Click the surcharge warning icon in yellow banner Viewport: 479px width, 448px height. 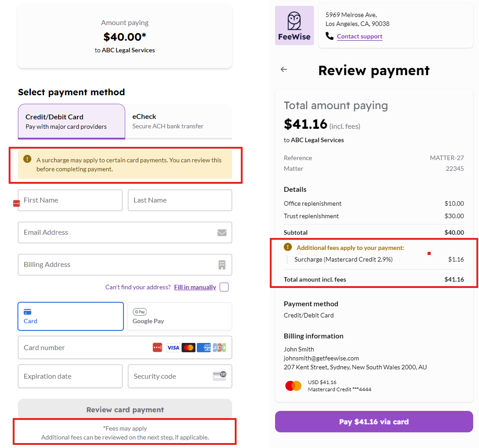[x=28, y=159]
